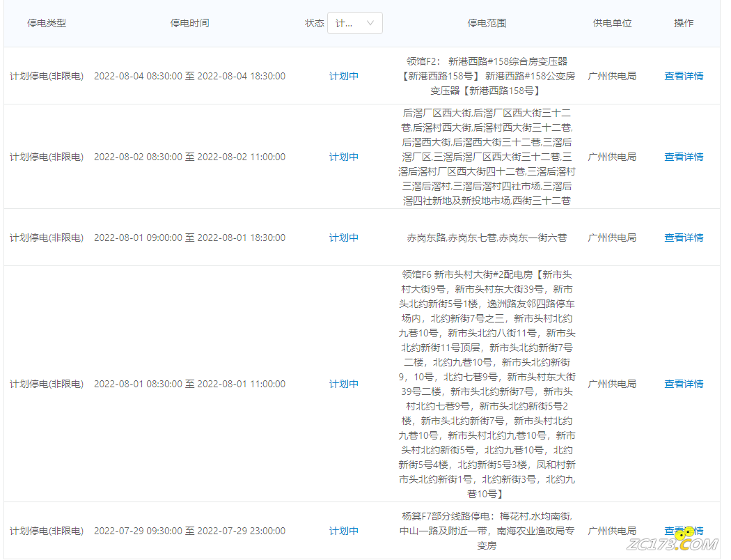This screenshot has width=731, height=560.
Task: Select 计划中 status in the 赤岗东路 row
Action: pyautogui.click(x=344, y=238)
